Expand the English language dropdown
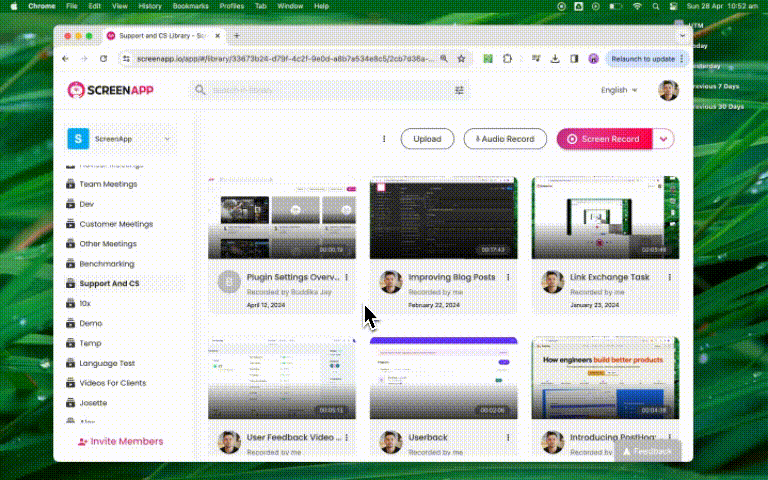 (619, 90)
